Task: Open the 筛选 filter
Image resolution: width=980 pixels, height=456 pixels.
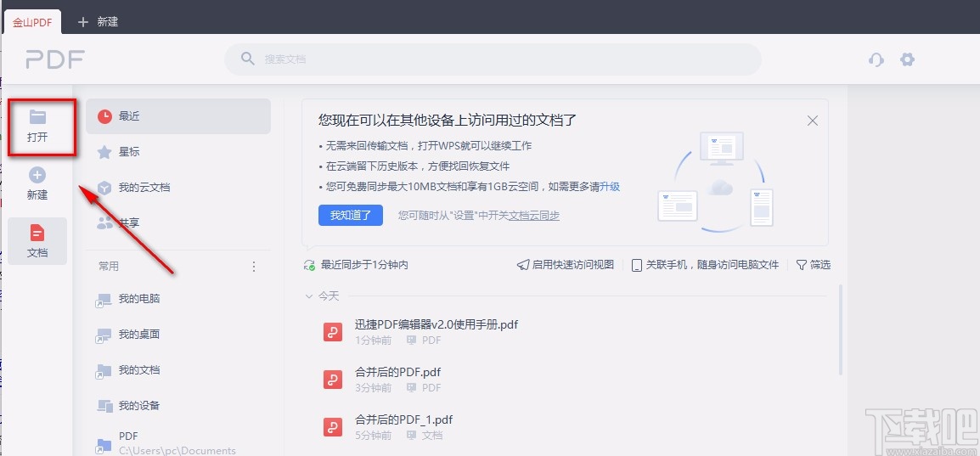Action: tap(813, 265)
